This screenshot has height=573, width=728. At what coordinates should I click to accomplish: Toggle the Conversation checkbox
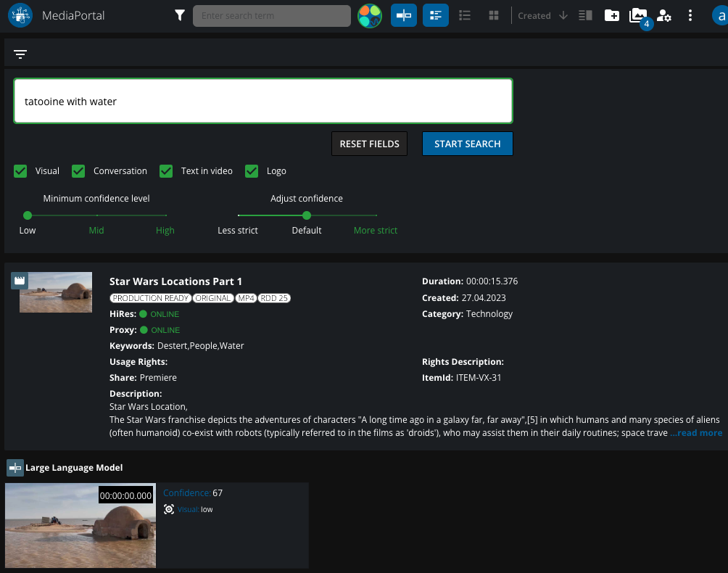pos(78,171)
